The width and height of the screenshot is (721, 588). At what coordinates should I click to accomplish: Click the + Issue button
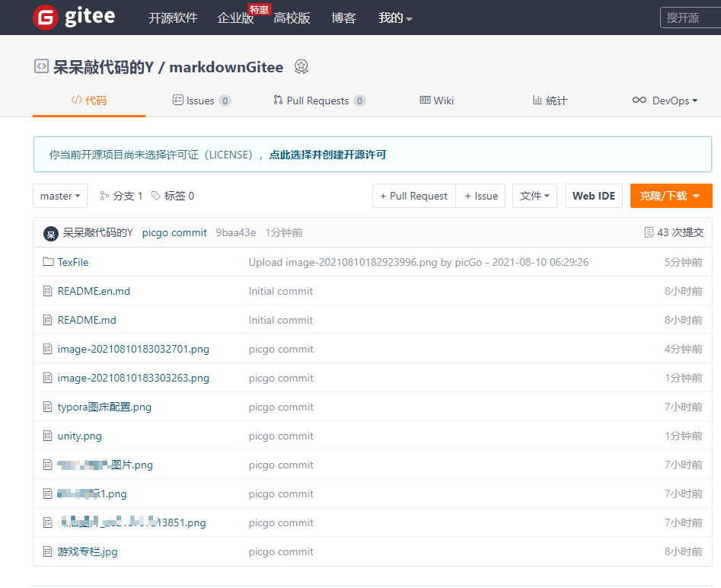(481, 196)
